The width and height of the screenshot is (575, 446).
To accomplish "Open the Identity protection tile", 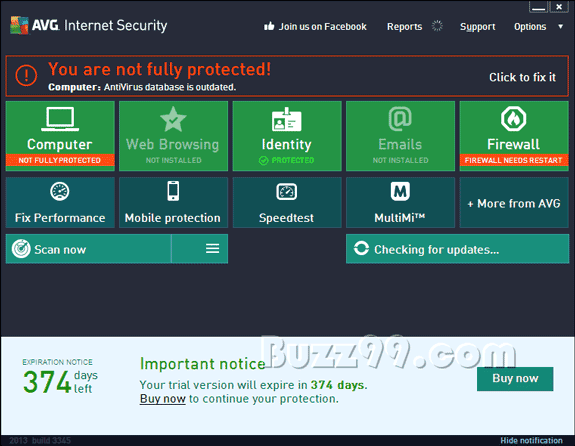I will coord(287,136).
